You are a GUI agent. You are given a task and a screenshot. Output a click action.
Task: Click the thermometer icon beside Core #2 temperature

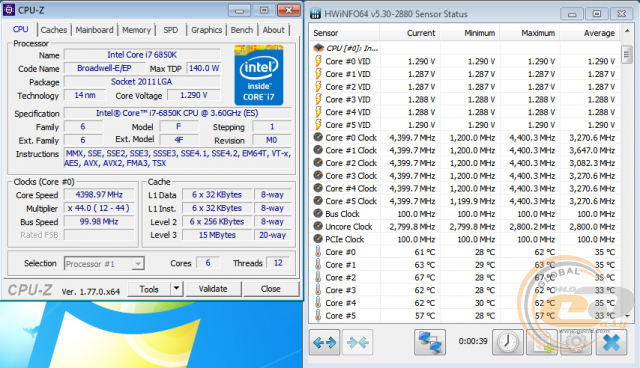point(318,277)
